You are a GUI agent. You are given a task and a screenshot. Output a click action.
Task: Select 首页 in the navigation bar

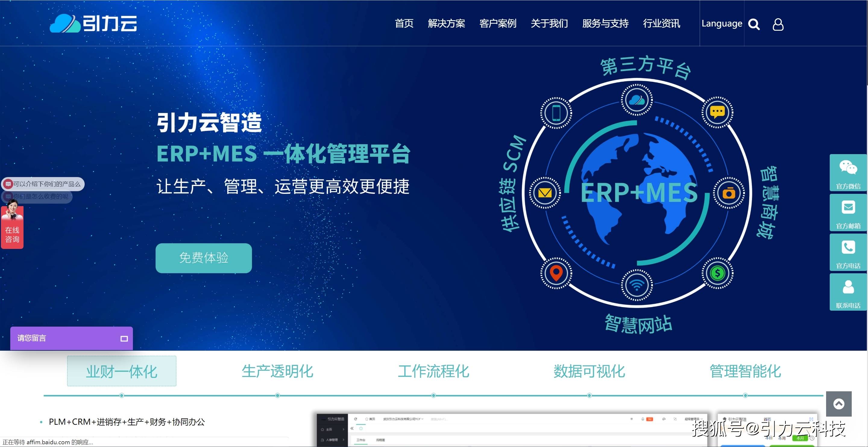click(x=404, y=23)
